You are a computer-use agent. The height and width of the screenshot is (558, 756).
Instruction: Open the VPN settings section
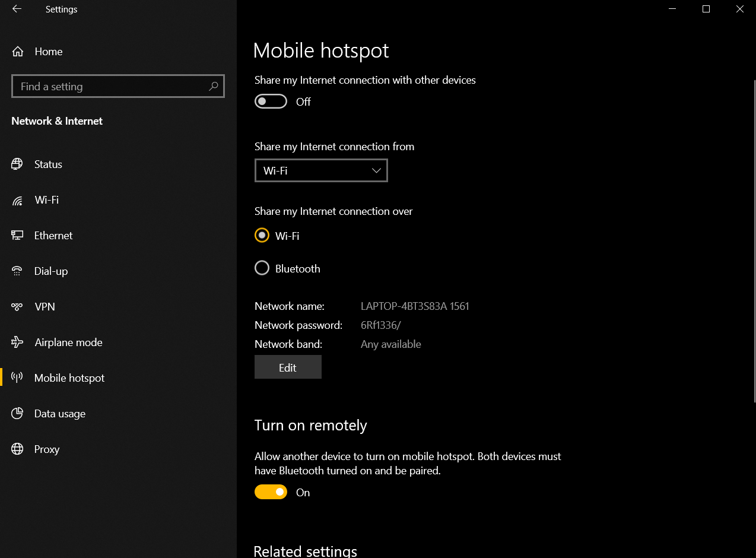[x=45, y=307]
